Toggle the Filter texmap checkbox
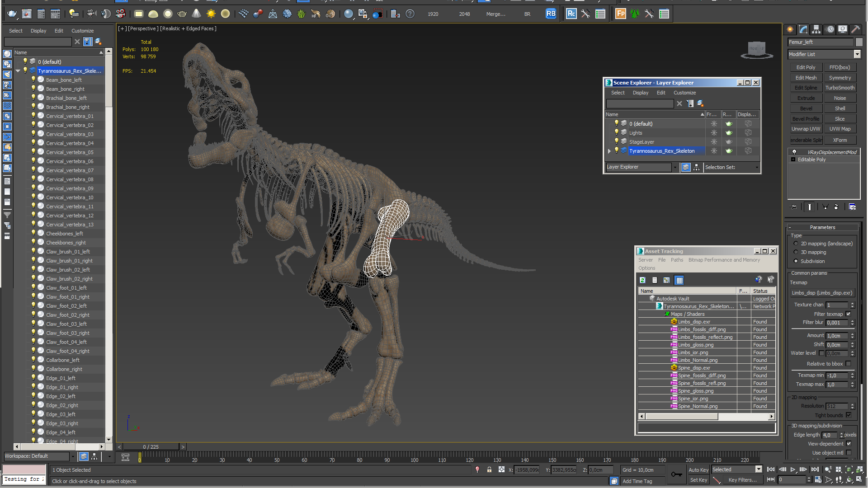This screenshot has width=868, height=488. 849,314
